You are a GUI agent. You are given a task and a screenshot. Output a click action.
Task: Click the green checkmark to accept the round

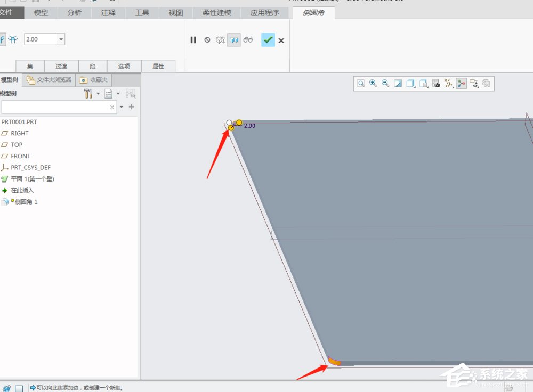(268, 40)
